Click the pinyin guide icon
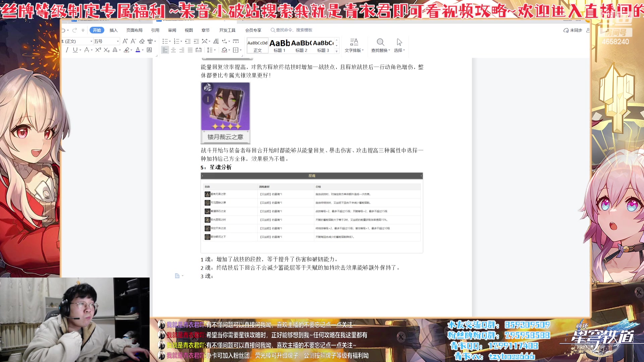 [x=150, y=41]
